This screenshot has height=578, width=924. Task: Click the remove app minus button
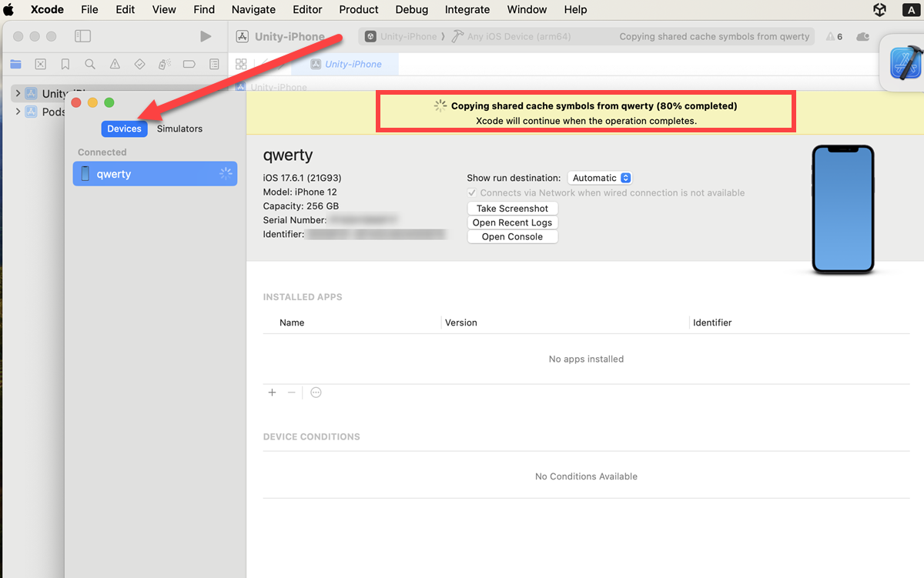292,393
